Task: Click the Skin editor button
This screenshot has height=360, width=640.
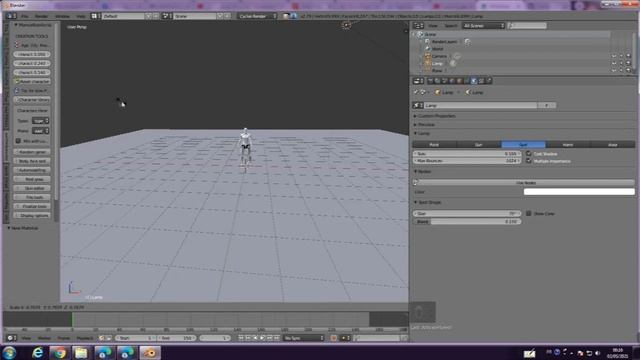Action: (32, 188)
